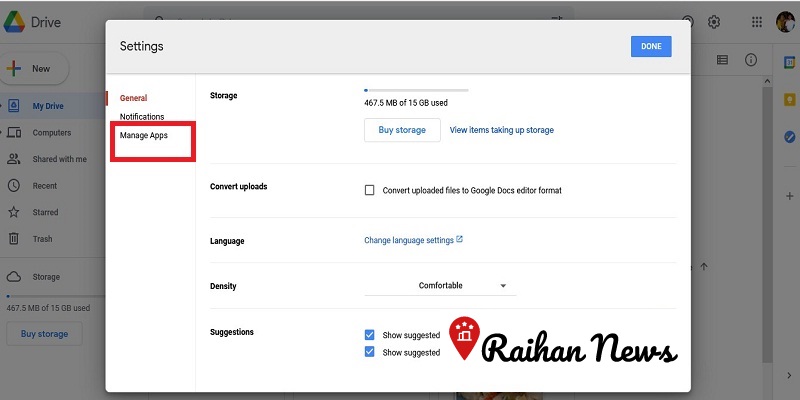
Task: Click the Computers devices icon
Action: tap(14, 133)
